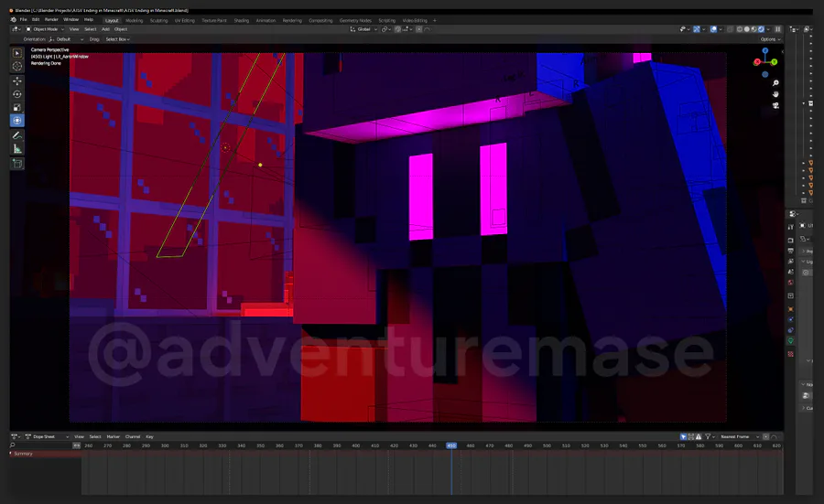
Task: Switch to the Compositing workspace tab
Action: click(320, 20)
